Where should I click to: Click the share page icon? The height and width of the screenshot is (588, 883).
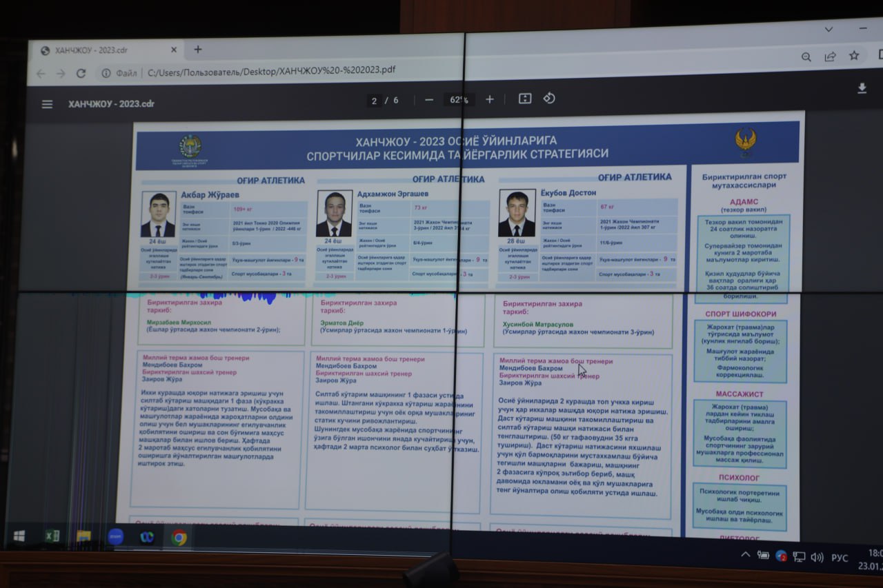click(831, 57)
